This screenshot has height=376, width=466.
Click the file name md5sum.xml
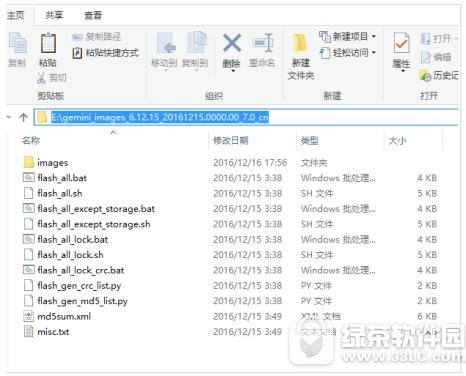(64, 316)
